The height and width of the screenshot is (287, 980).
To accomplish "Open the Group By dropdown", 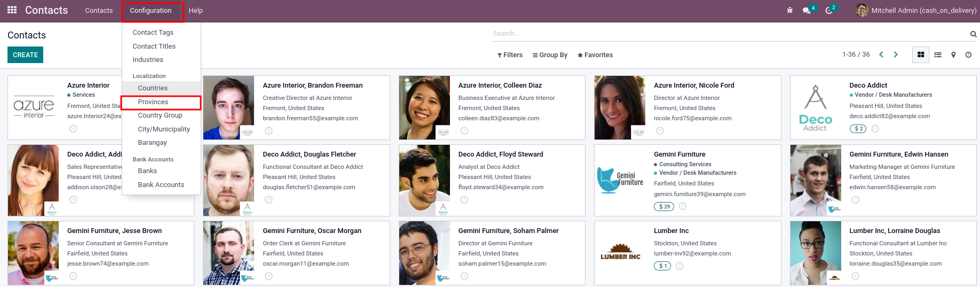I will 550,55.
